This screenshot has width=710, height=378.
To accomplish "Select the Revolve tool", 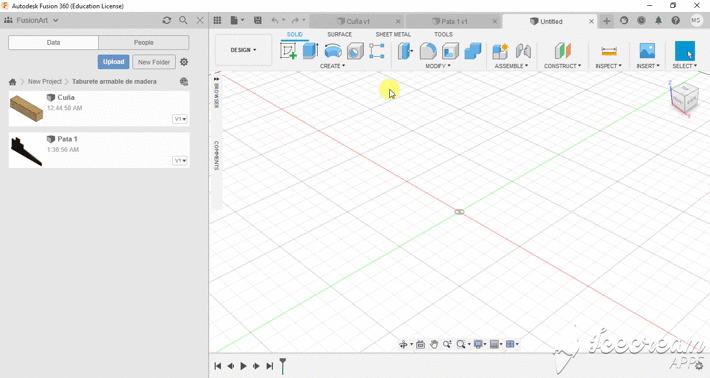I will tap(333, 51).
